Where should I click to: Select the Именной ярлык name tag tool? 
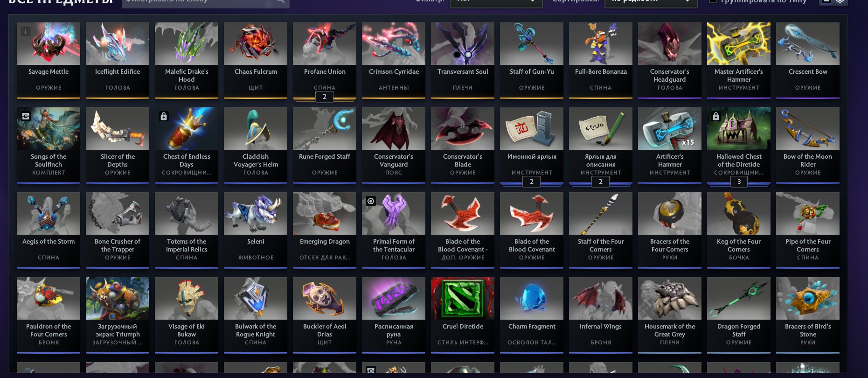tap(532, 145)
